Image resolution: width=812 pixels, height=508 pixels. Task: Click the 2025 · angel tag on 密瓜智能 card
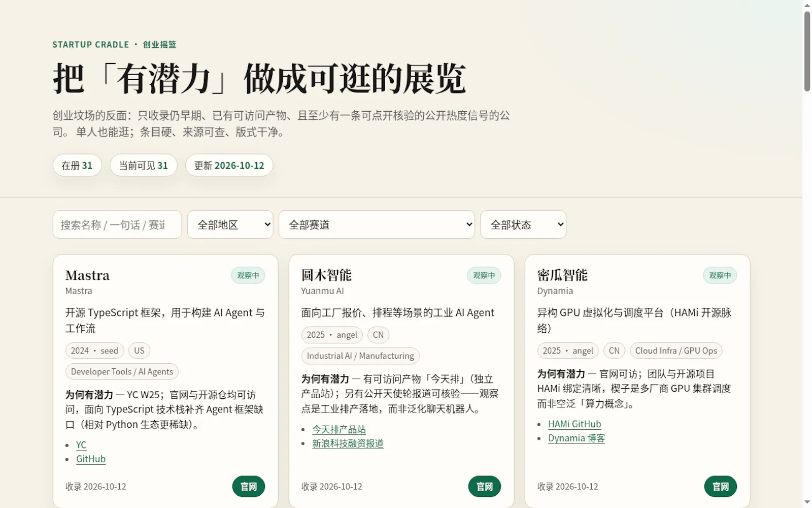click(568, 351)
